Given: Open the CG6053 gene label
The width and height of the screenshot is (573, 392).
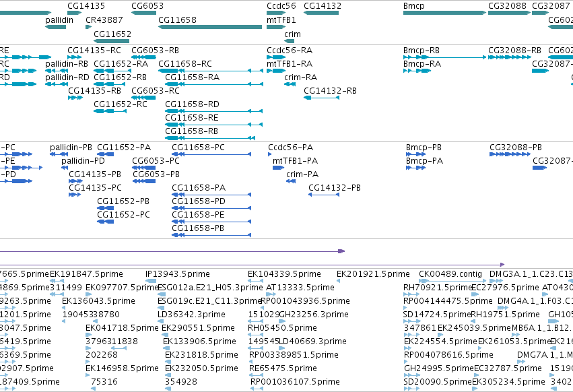Looking at the screenshot, I should (147, 6).
